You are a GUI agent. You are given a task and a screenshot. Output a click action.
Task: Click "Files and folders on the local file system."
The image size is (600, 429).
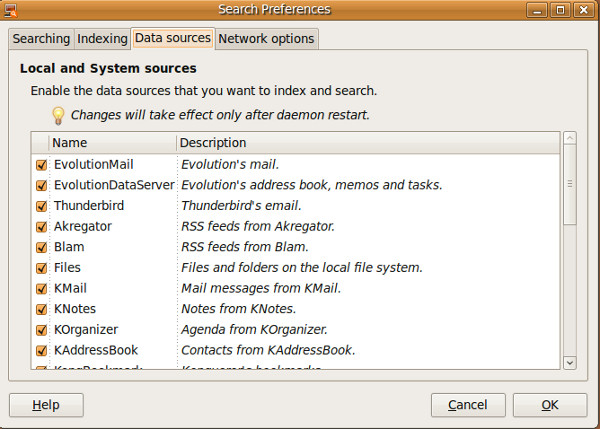coord(302,268)
